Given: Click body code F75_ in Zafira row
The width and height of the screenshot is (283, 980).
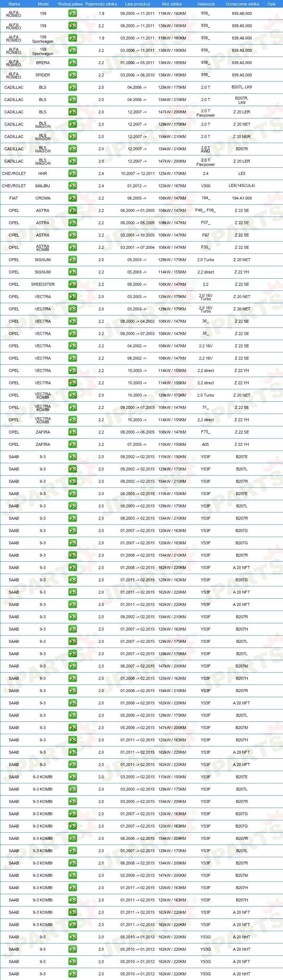Looking at the screenshot, I should point(206,432).
